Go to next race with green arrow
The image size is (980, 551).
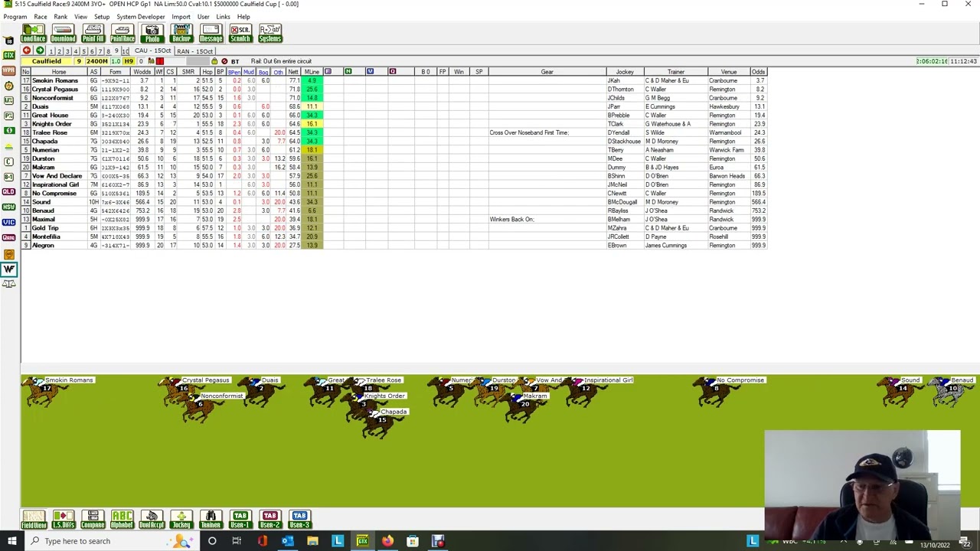pos(40,51)
